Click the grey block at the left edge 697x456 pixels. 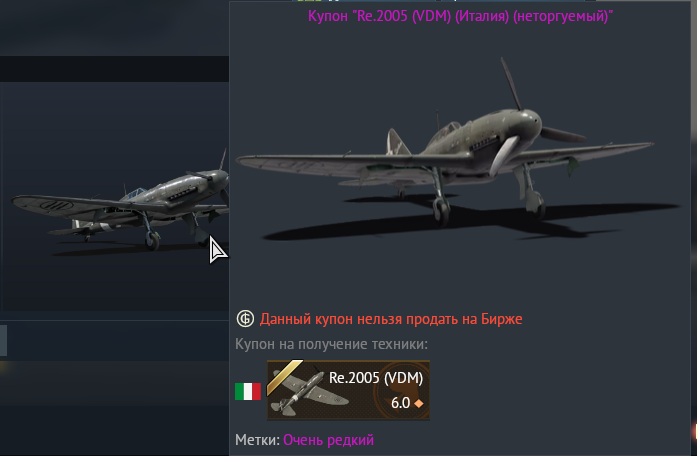pyautogui.click(x=3, y=340)
